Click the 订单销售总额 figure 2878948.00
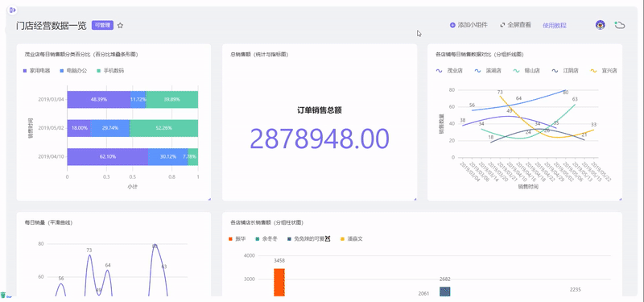The image size is (644, 302). (x=320, y=139)
